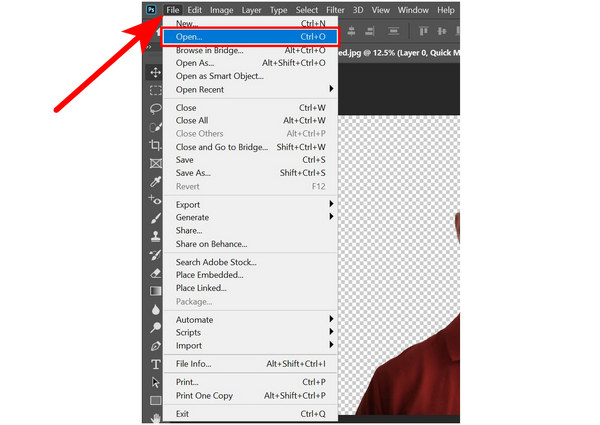Expand the Automate submenu
Viewport: 600px width, 425px height.
251,319
